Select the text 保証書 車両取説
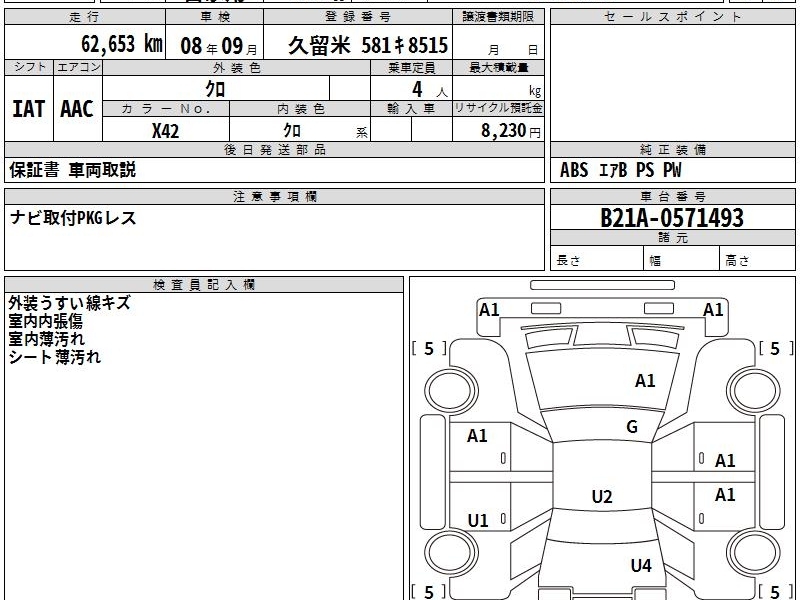This screenshot has height=600, width=800. pyautogui.click(x=72, y=170)
